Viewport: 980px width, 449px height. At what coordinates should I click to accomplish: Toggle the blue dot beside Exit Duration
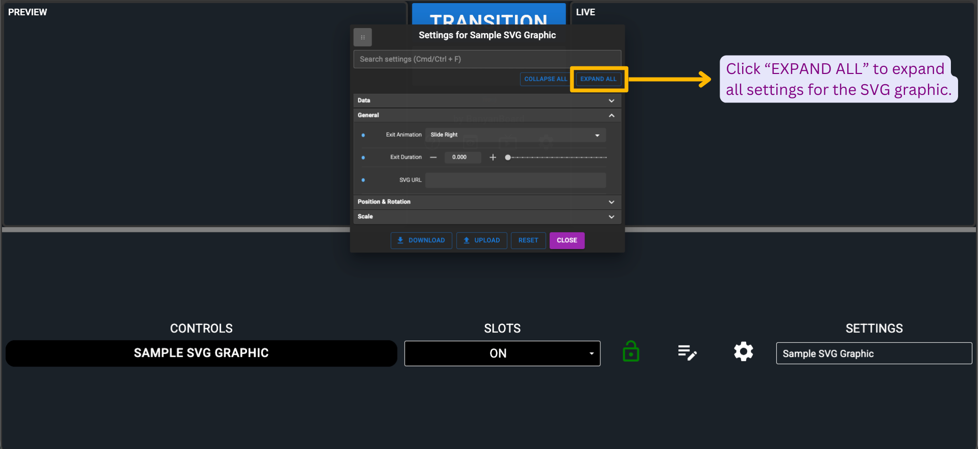point(363,158)
